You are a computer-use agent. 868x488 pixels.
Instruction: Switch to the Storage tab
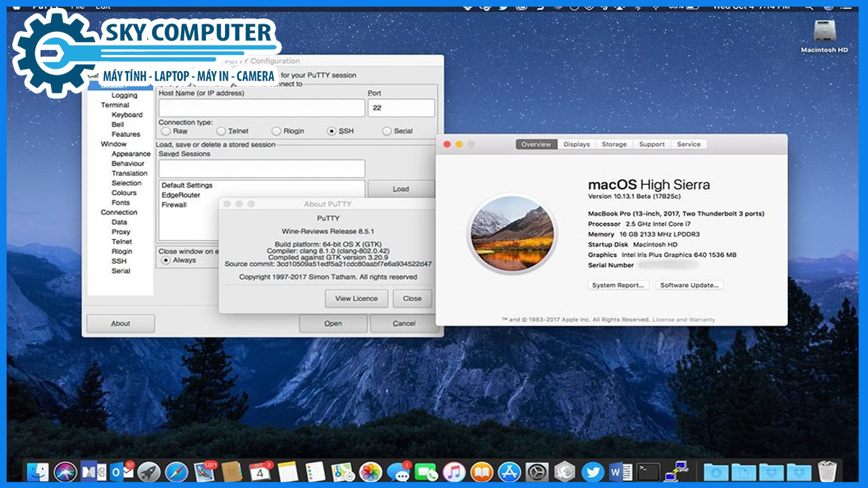click(x=614, y=144)
